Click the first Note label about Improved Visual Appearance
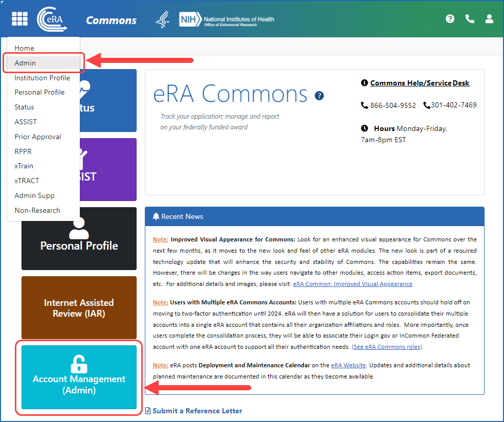Image resolution: width=504 pixels, height=422 pixels. (x=160, y=239)
